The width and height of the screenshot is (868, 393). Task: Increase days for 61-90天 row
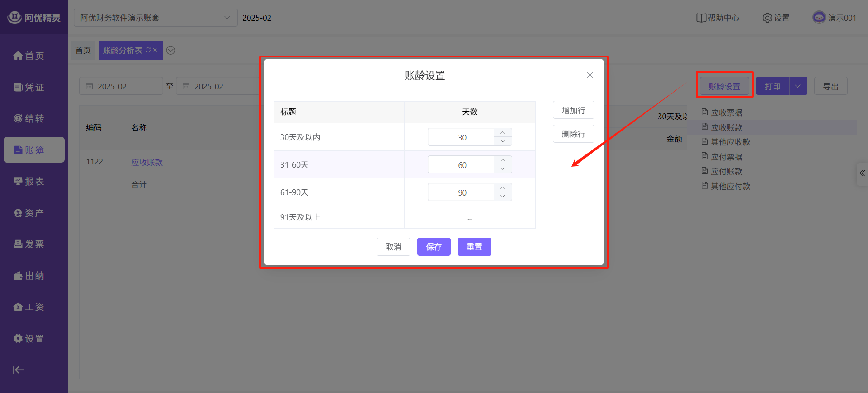pos(503,188)
